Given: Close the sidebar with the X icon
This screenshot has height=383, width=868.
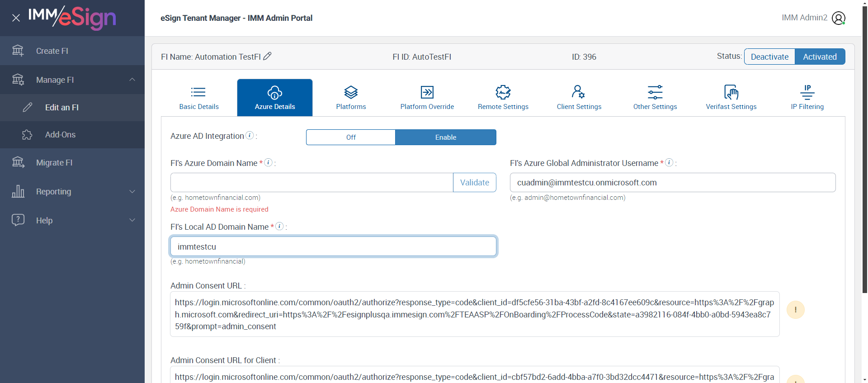Looking at the screenshot, I should tap(16, 18).
